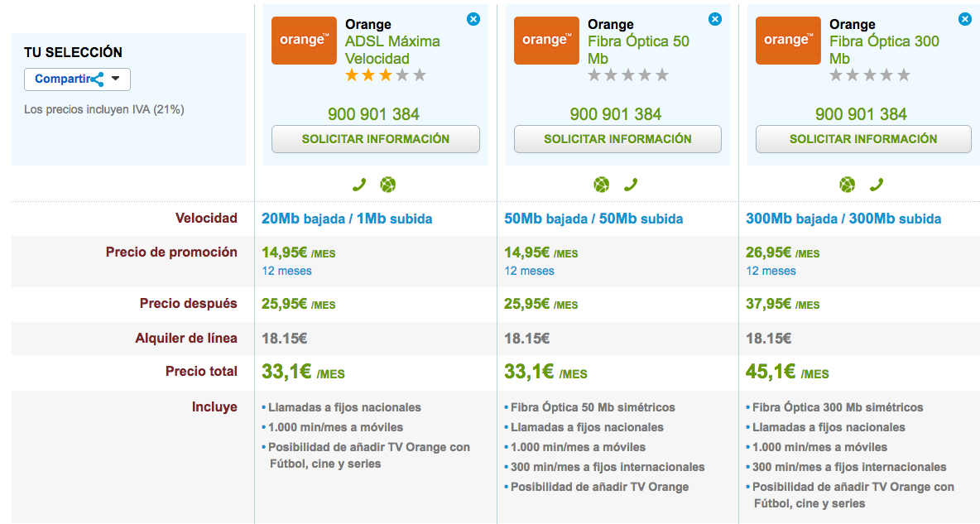Remove Fibra Óptica 300 Mb from comparison

(965, 19)
